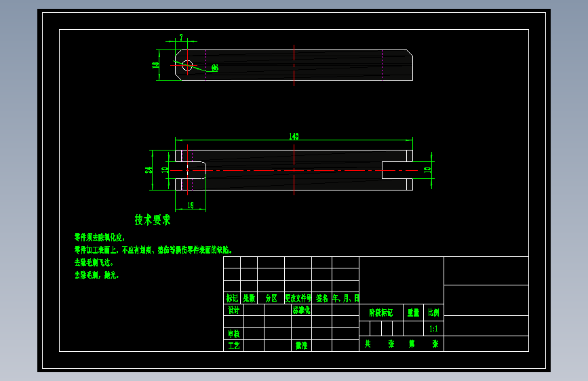Select the 分区 cell in the title block
The width and height of the screenshot is (588, 381).
point(271,298)
